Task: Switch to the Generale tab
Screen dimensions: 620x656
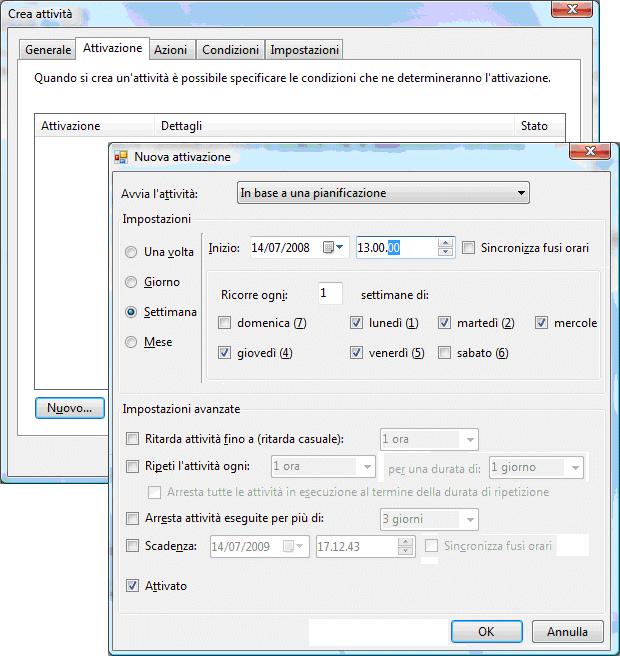Action: 48,50
